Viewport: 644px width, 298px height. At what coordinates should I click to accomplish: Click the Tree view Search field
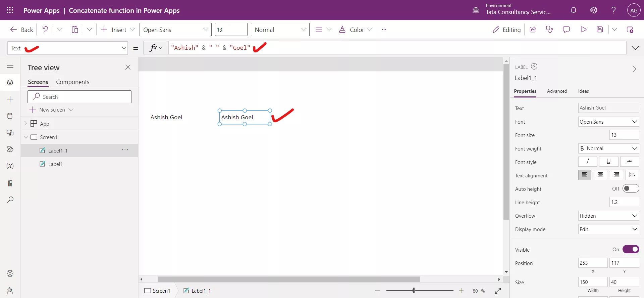pyautogui.click(x=79, y=97)
